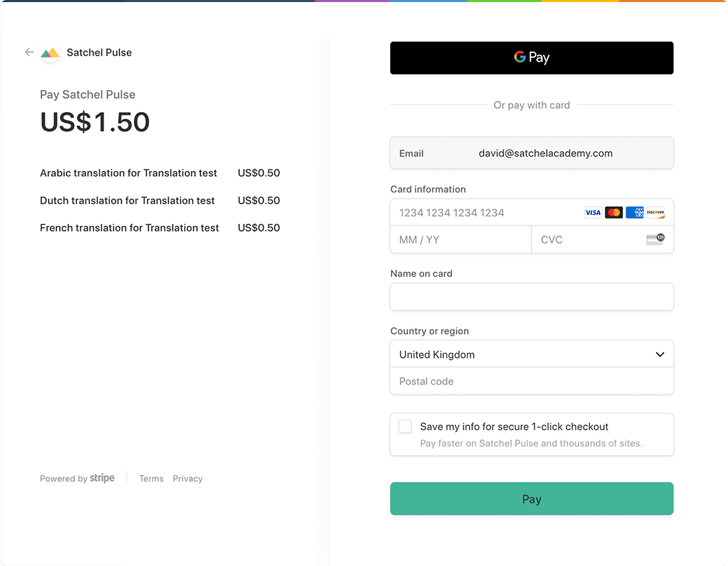
Task: Click the Name on card field
Action: pos(532,297)
